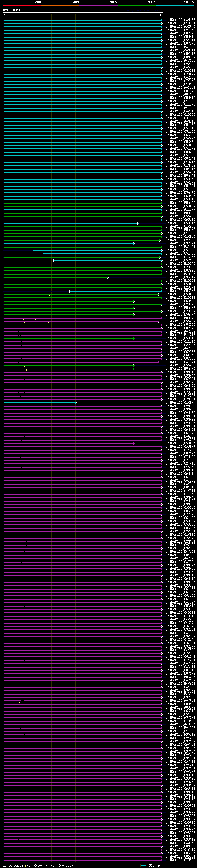197x868 pixels.
Task: Select label UniRef100_Q8PUR8
Action: tap(180, 328)
